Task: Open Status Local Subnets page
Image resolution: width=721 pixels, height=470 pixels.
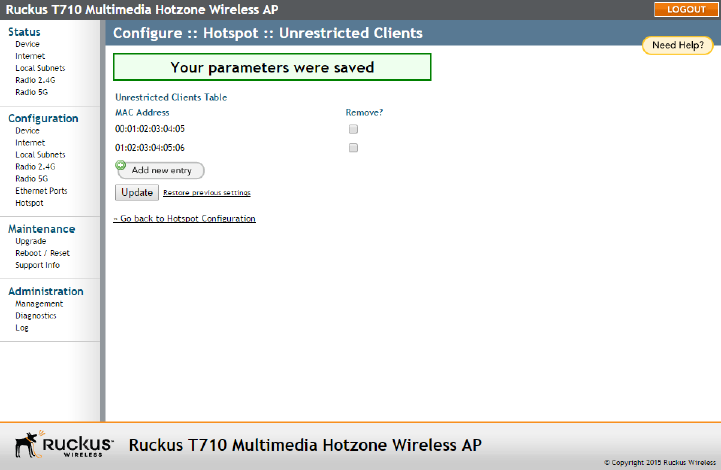Action: [x=40, y=68]
